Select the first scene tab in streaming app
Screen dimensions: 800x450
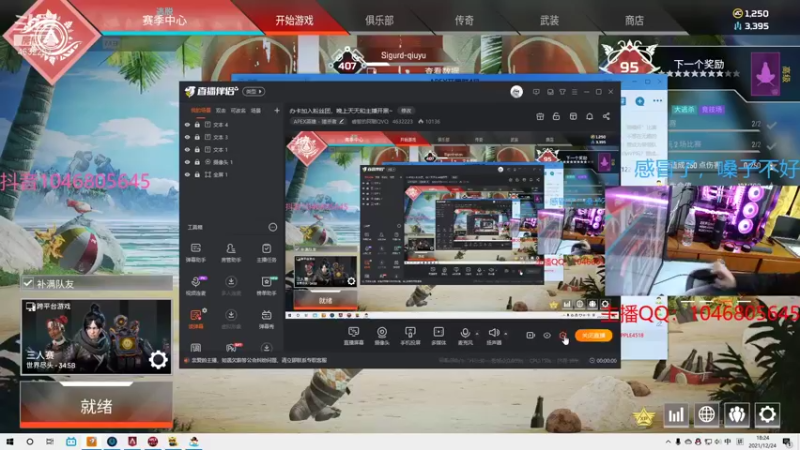pos(201,110)
